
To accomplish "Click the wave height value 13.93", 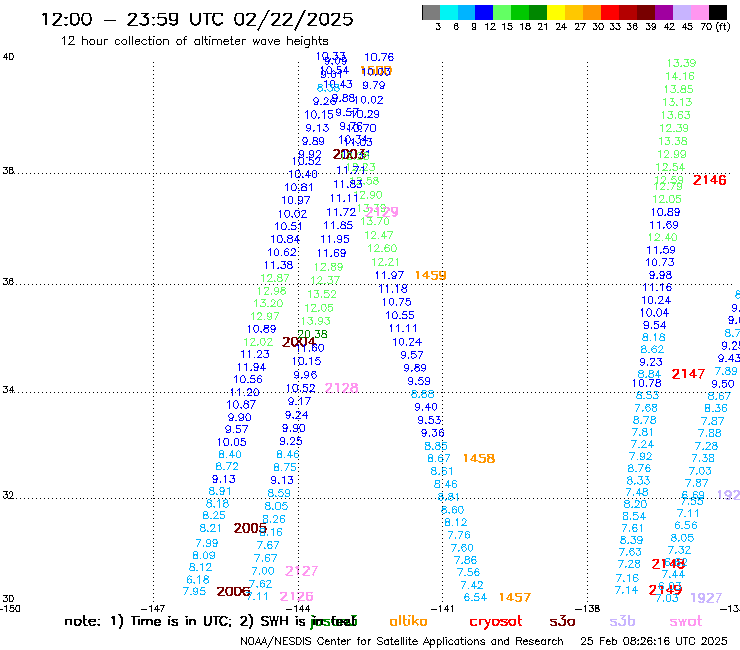I will click(316, 321).
